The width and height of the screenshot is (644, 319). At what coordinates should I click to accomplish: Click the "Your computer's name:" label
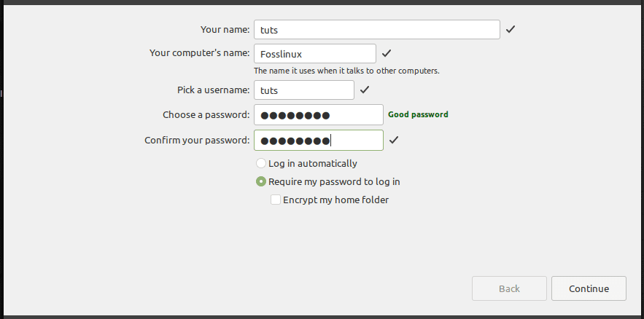pyautogui.click(x=200, y=53)
